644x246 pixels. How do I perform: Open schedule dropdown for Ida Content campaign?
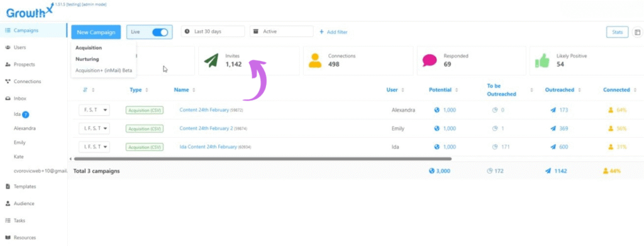[x=94, y=147]
